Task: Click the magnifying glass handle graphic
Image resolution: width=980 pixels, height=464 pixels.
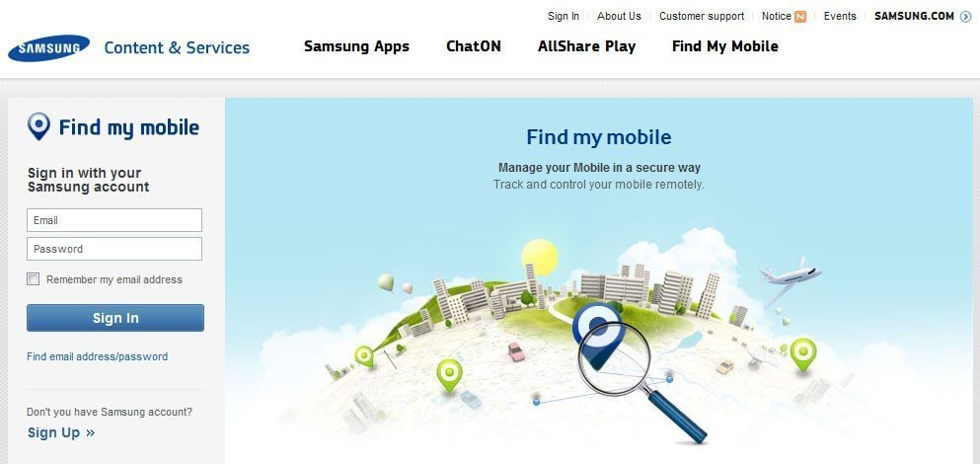Action: [x=677, y=416]
